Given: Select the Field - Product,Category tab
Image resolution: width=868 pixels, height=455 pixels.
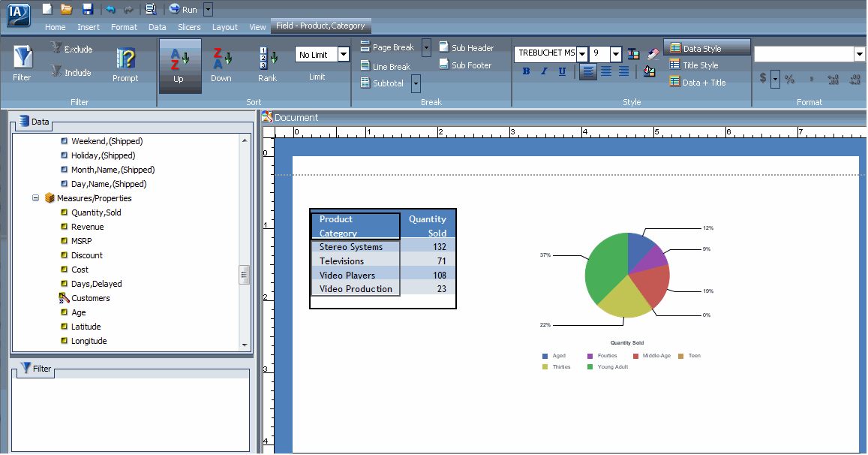Looking at the screenshot, I should (x=320, y=26).
